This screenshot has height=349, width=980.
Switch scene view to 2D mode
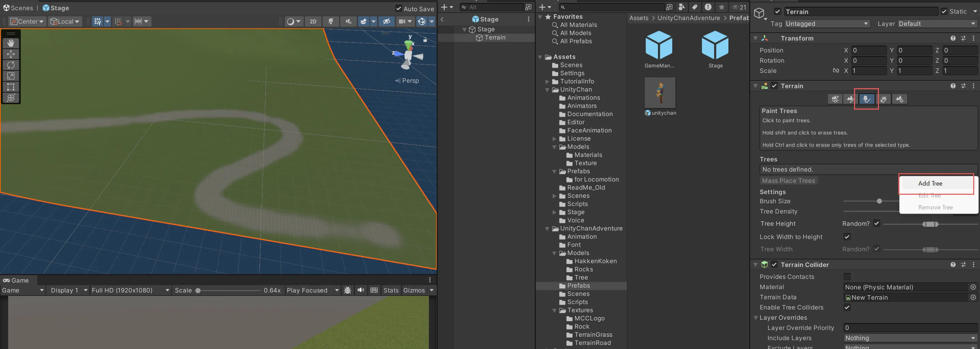coord(313,22)
